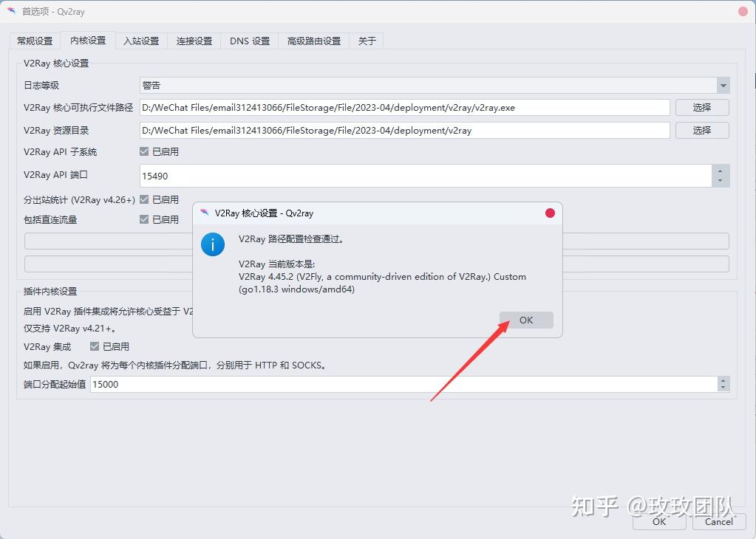Switch to the 常规设置 tab
756x539 pixels.
click(x=35, y=41)
